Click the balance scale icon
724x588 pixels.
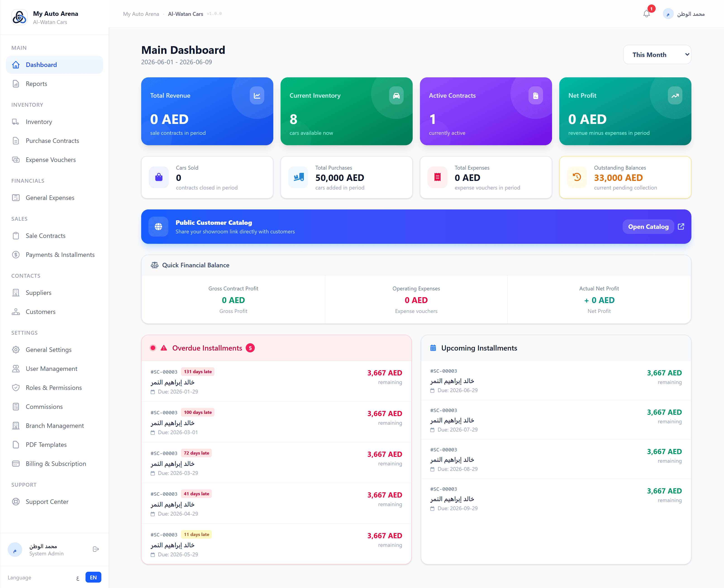tap(155, 265)
